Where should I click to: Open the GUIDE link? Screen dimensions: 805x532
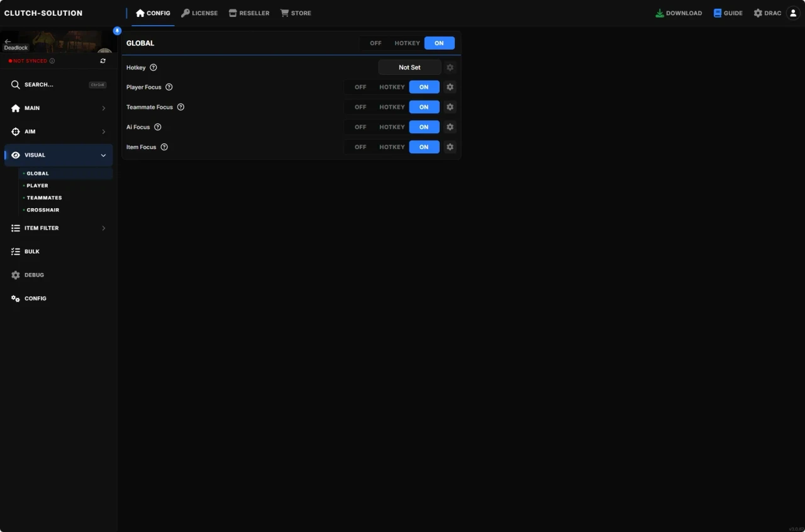tap(728, 13)
